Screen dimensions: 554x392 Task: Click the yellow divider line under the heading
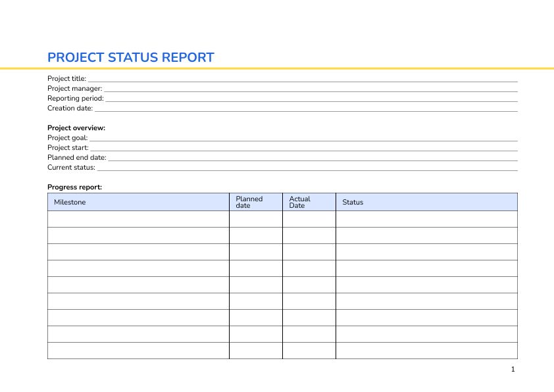coord(277,67)
